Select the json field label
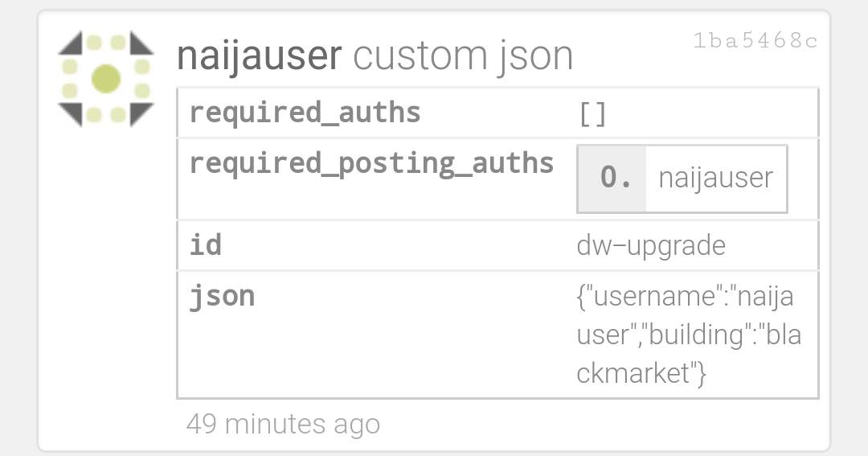 pos(222,296)
